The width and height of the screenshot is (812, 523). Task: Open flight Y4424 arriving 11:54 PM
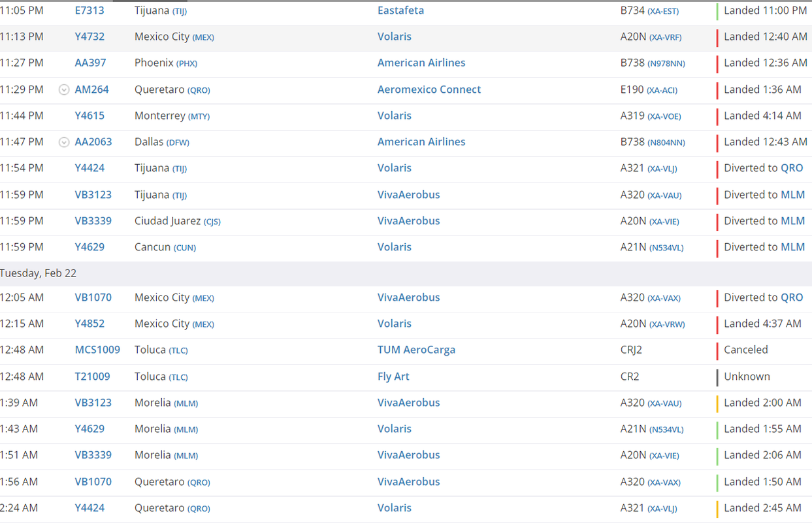(89, 168)
